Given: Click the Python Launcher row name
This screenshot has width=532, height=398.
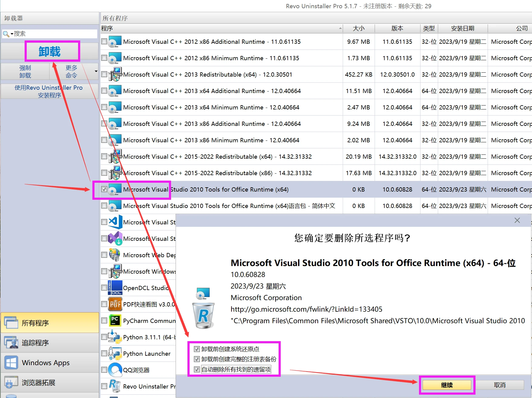Looking at the screenshot, I should pyautogui.click(x=147, y=354).
